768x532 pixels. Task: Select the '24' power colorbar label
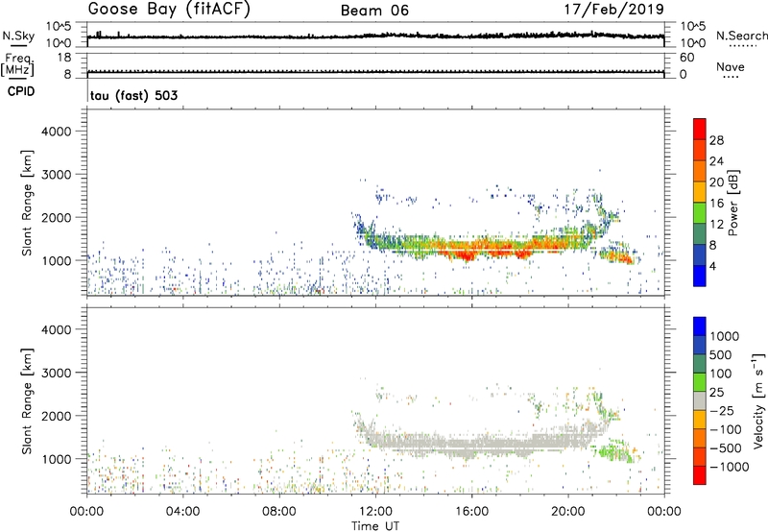click(x=716, y=161)
